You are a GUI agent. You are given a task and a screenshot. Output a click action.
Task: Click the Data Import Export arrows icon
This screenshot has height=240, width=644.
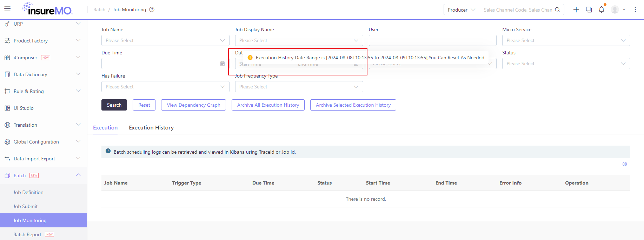(7, 159)
